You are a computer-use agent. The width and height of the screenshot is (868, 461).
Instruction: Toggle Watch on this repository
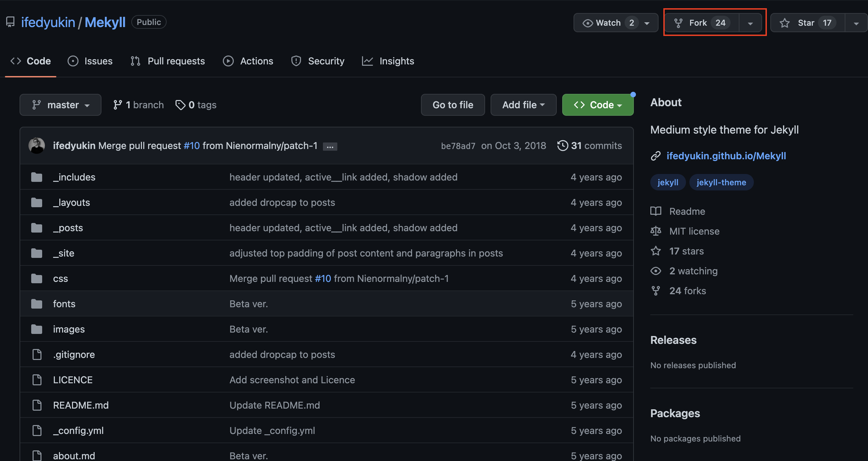coord(608,23)
